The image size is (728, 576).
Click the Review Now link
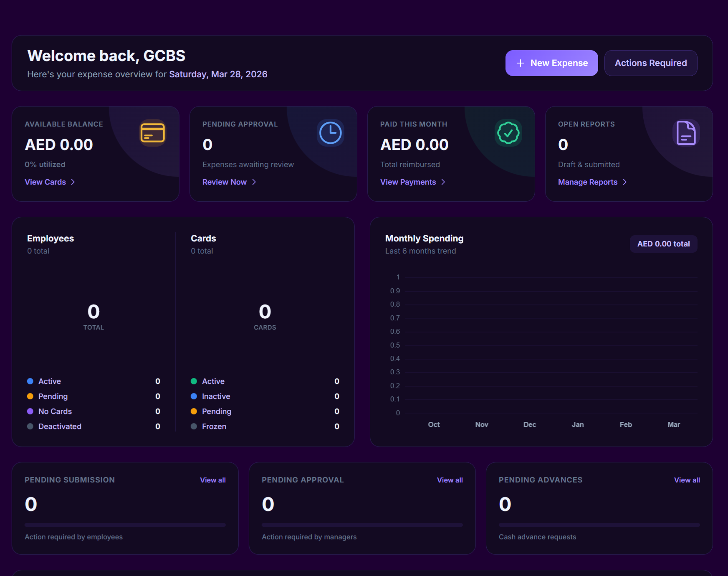tap(225, 182)
